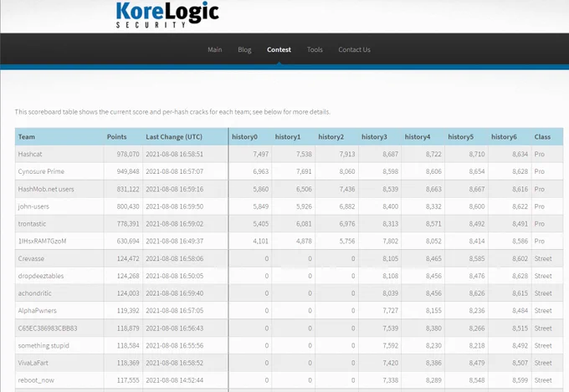This screenshot has width=569, height=392.
Task: Click the history4 column header
Action: [x=418, y=137]
